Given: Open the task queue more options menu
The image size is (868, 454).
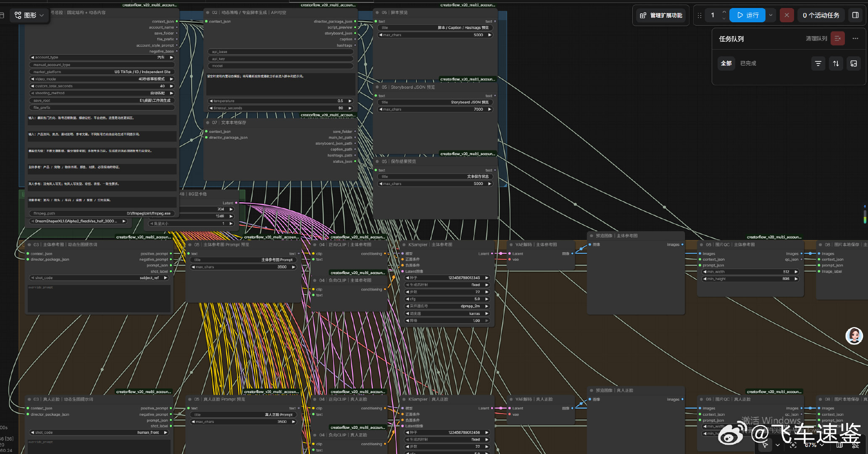Looking at the screenshot, I should coord(855,39).
